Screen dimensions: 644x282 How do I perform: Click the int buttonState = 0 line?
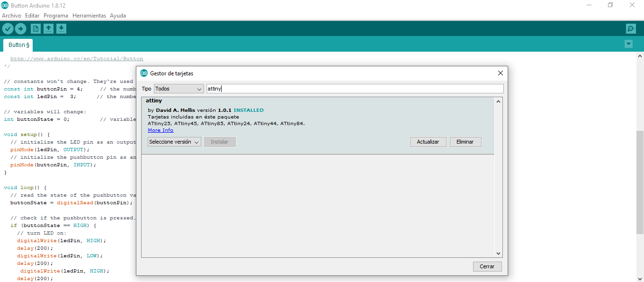point(36,119)
